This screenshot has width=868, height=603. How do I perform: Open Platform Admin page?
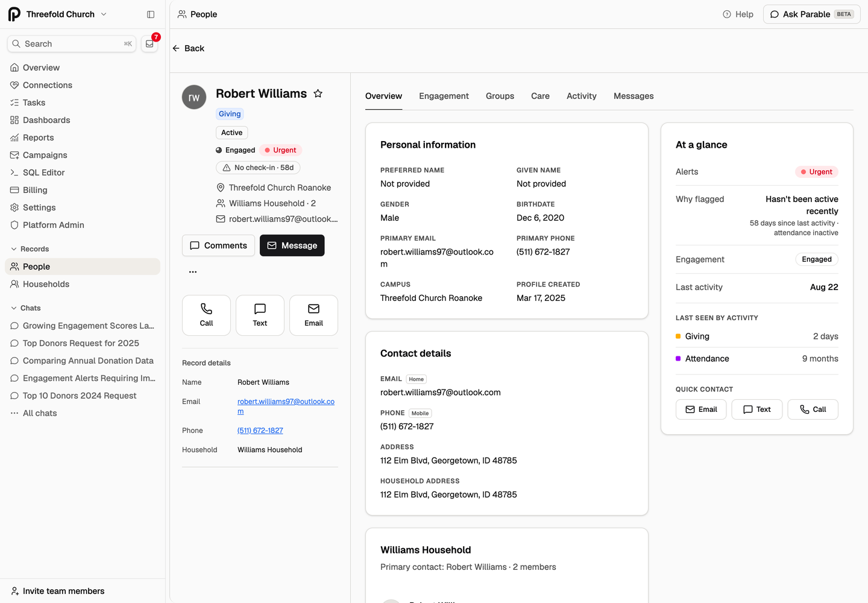tap(83, 225)
